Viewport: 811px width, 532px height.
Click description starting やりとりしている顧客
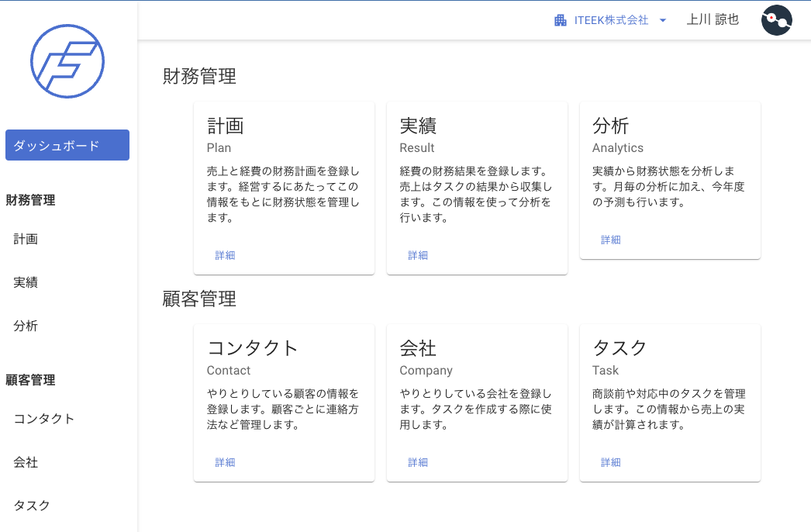284,409
